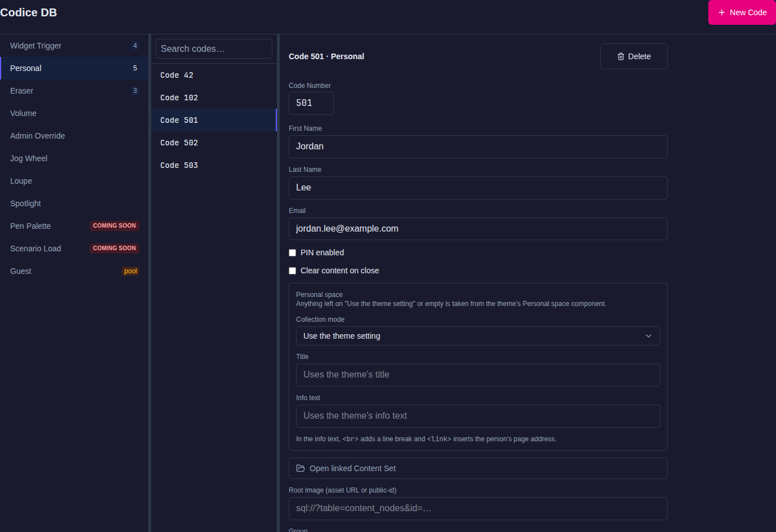Select the Spotlight category
Screen dimensions: 776x532
(74, 203)
